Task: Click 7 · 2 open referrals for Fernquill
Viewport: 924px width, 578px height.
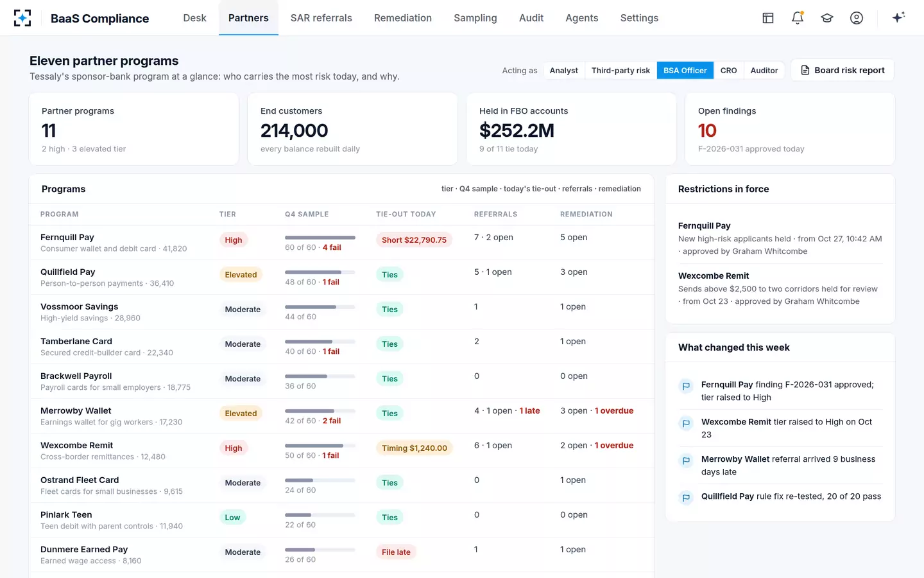Action: (493, 237)
